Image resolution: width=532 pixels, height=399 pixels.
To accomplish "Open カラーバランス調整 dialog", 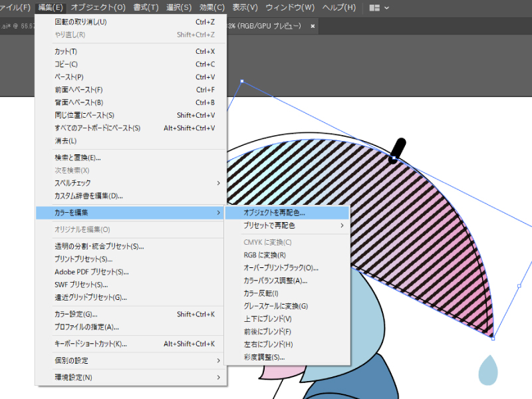I will [x=275, y=281].
